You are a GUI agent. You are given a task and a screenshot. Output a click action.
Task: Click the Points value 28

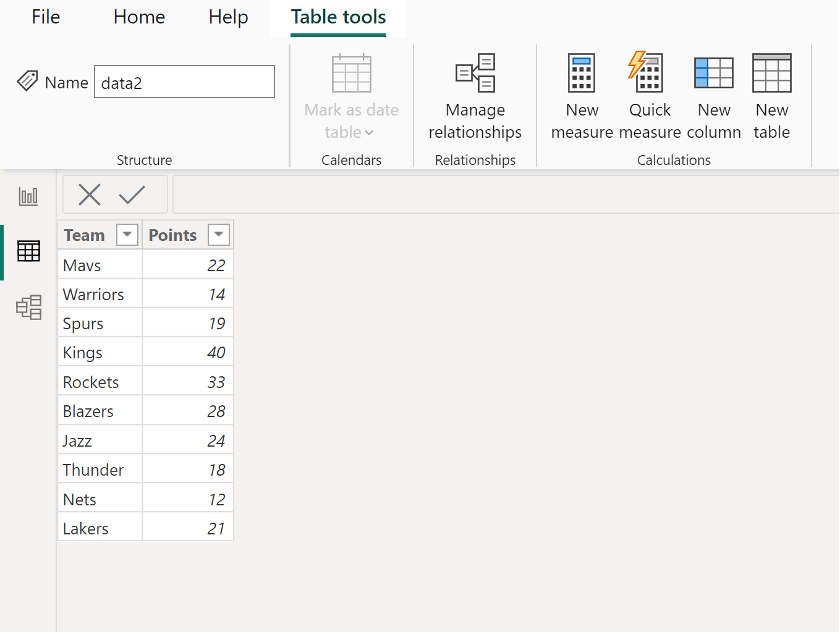[x=188, y=411]
